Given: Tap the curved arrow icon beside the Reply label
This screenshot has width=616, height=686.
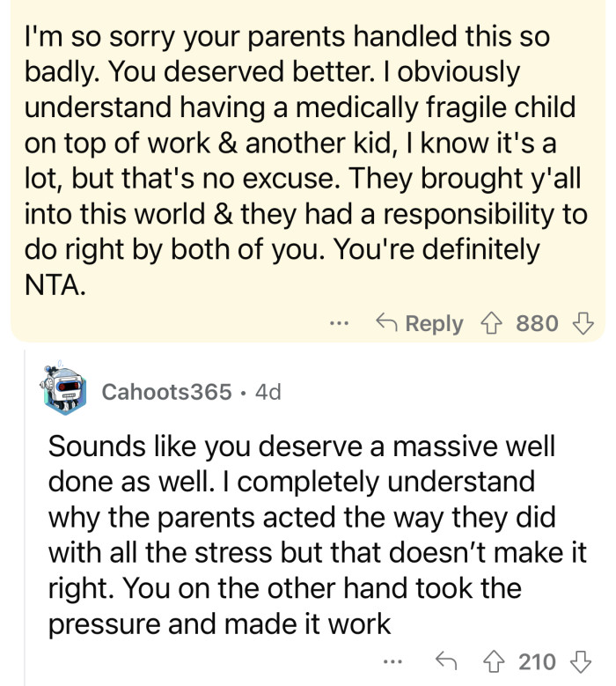Looking at the screenshot, I should tap(387, 323).
